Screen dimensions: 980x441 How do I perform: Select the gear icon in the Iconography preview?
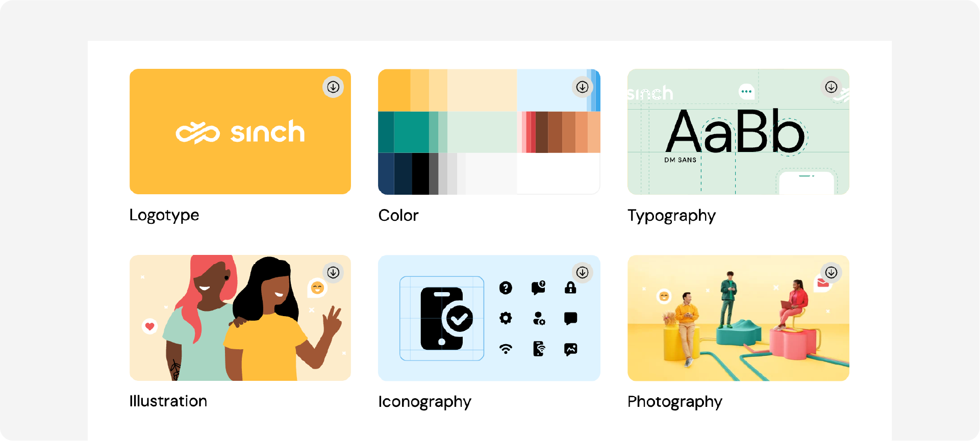click(506, 319)
